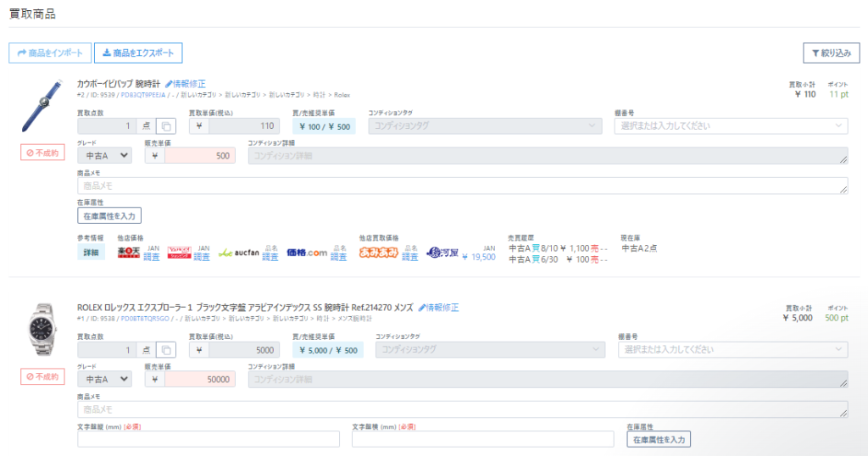Click trade history row 買 6/30 ¥ 100
The image size is (868, 456).
click(x=558, y=259)
